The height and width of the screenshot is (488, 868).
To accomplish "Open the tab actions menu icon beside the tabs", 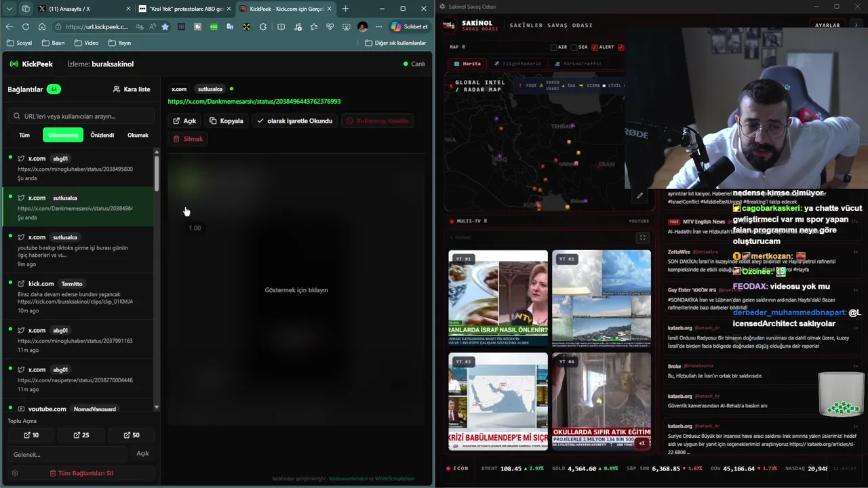I will 26,9.
